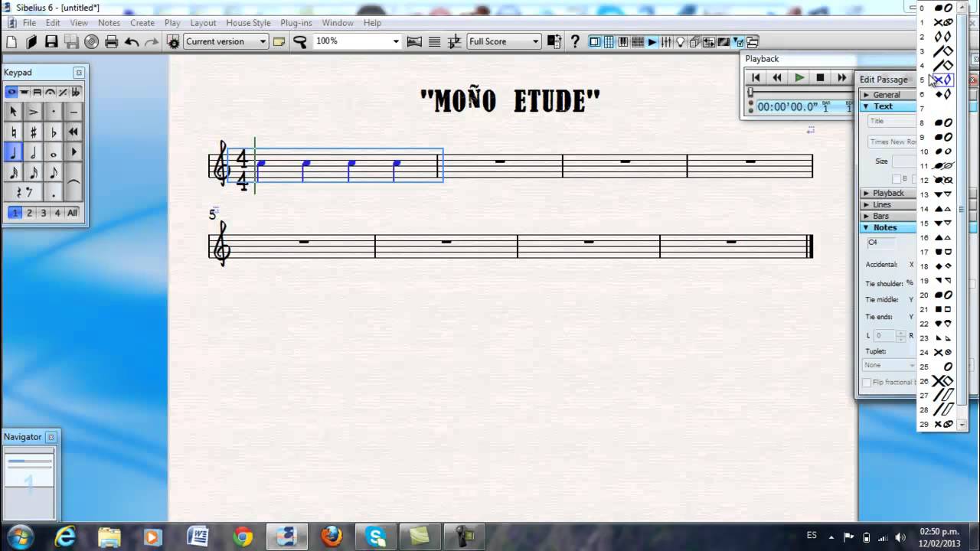Apply the sharp accidental on the Keypad
The width and height of the screenshot is (980, 551).
pos(34,132)
